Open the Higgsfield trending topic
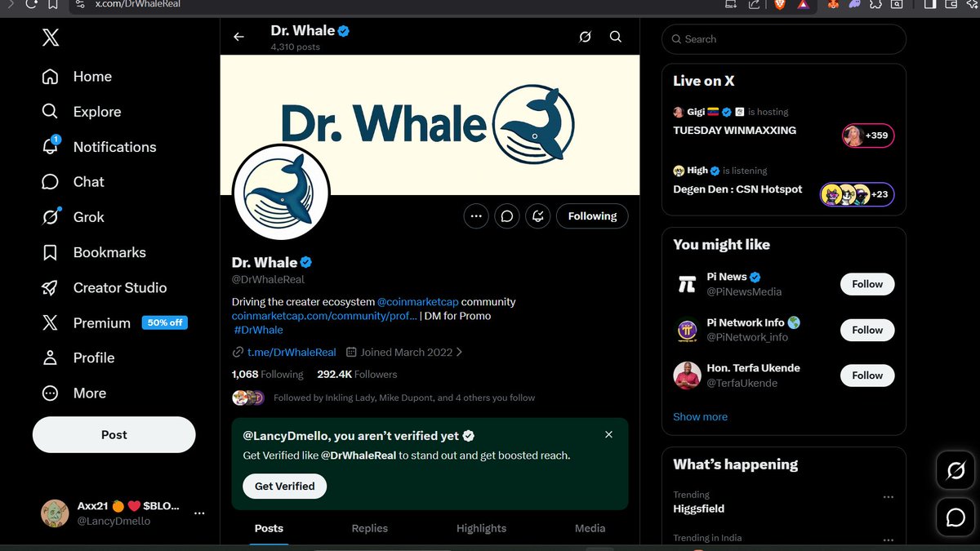This screenshot has width=980, height=551. pyautogui.click(x=698, y=509)
